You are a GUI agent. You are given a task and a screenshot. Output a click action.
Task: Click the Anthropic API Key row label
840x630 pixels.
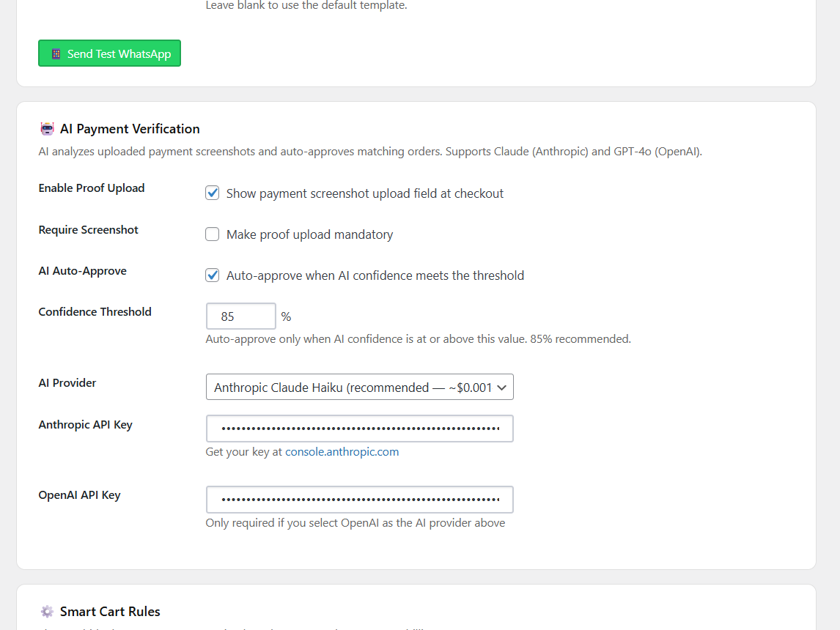point(85,425)
